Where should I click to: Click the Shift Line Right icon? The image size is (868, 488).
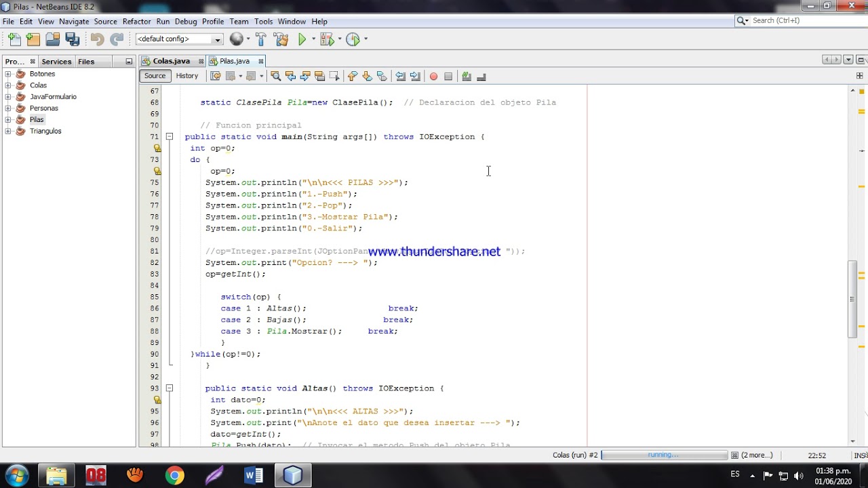[415, 76]
